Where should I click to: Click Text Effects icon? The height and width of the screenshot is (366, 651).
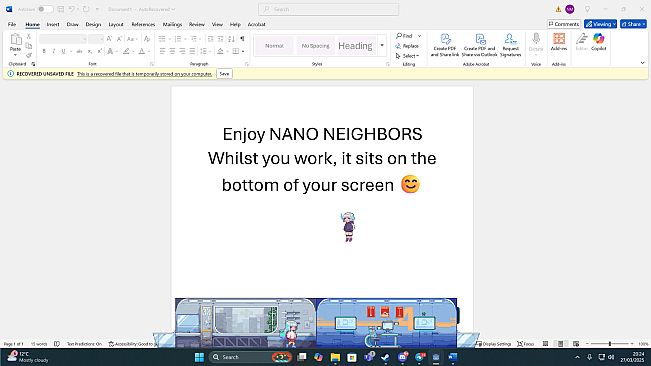point(110,51)
